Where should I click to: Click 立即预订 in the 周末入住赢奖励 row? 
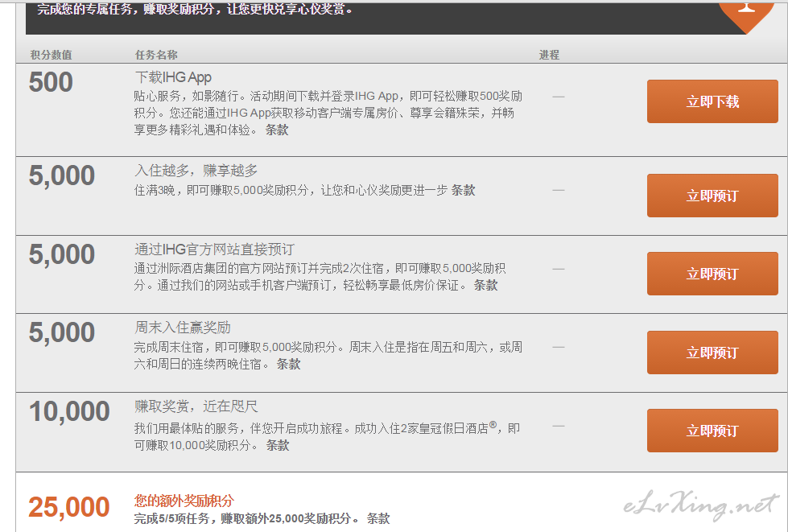pos(712,353)
